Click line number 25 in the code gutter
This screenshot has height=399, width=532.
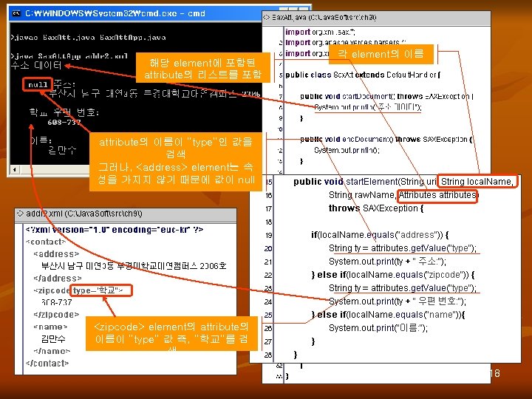pyautogui.click(x=269, y=315)
